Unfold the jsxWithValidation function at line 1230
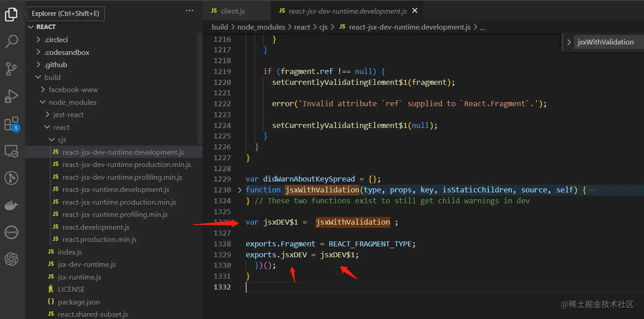This screenshot has height=319, width=644. [240, 190]
